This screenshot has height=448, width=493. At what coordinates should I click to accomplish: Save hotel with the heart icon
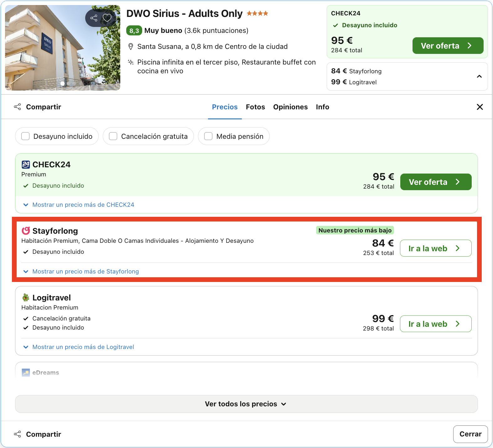(x=107, y=18)
